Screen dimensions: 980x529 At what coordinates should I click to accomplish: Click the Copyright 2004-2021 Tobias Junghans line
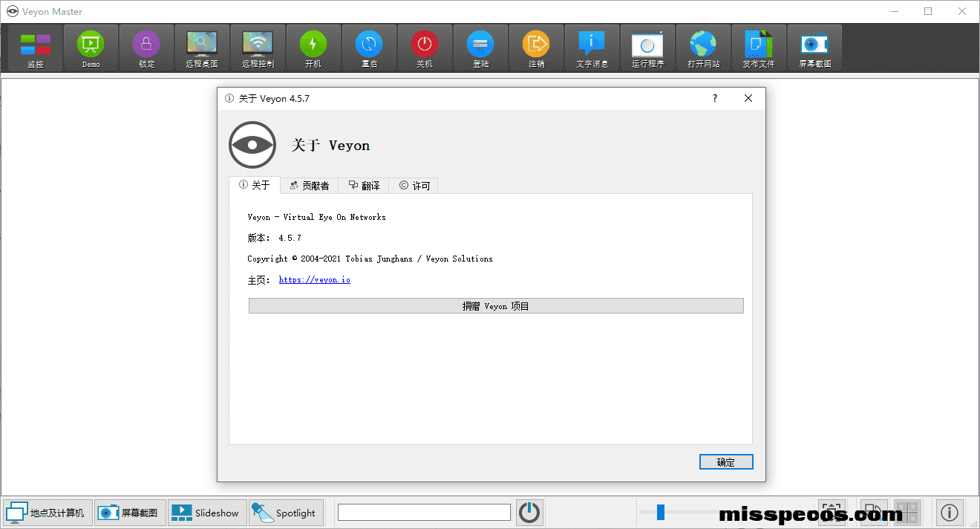[370, 259]
